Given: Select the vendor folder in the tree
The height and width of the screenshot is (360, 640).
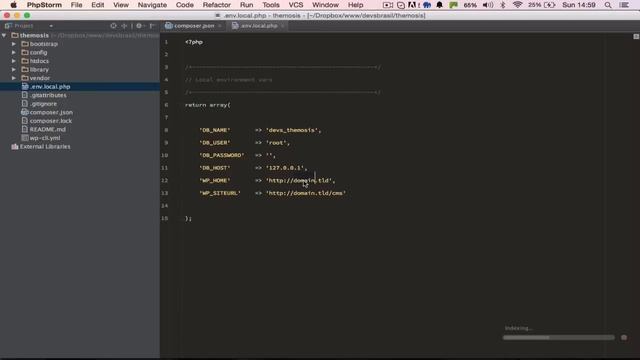Looking at the screenshot, I should point(40,78).
